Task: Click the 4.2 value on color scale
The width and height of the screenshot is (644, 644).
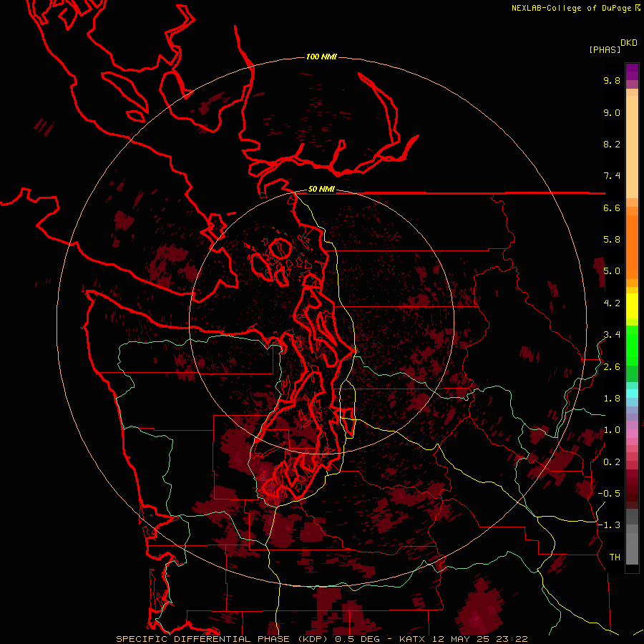Action: point(612,303)
